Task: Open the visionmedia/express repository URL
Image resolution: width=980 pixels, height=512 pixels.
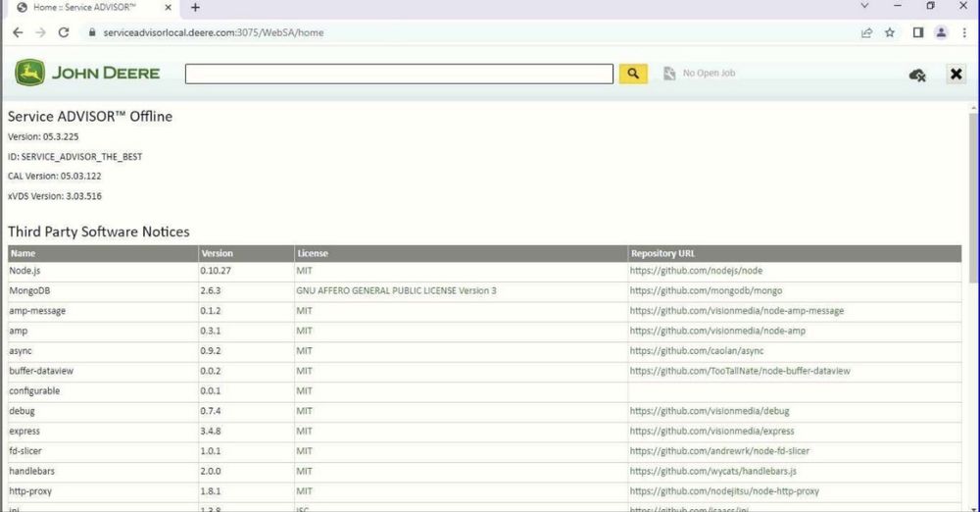Action: (x=711, y=432)
